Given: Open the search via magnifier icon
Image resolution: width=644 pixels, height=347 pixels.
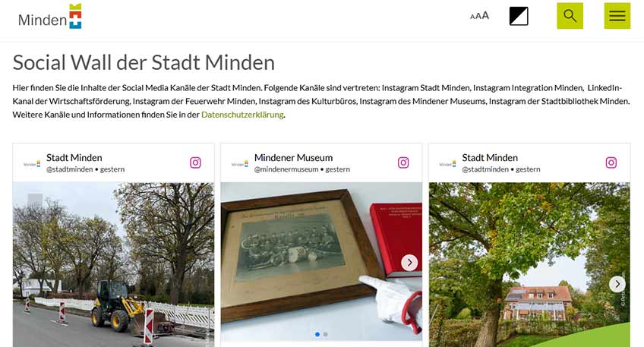Looking at the screenshot, I should point(570,16).
